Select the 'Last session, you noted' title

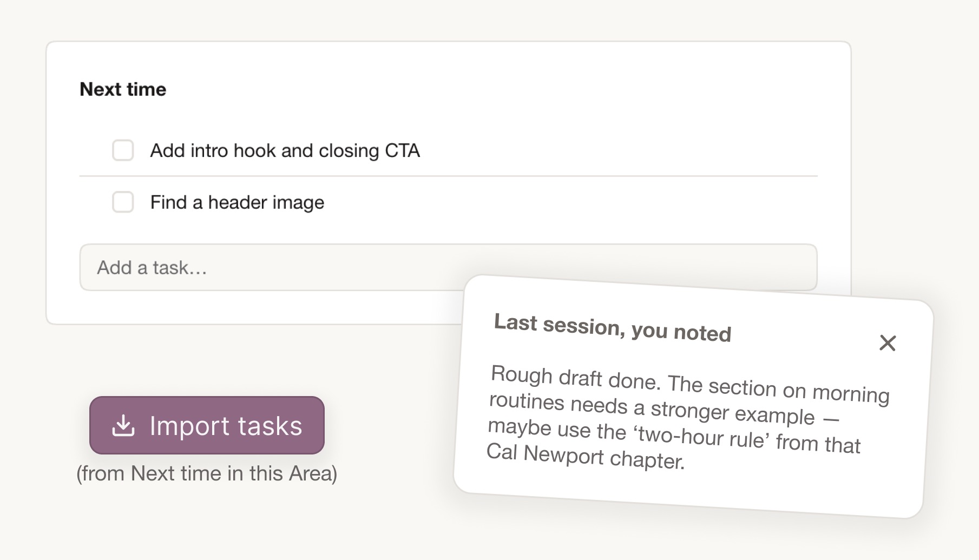tap(612, 327)
